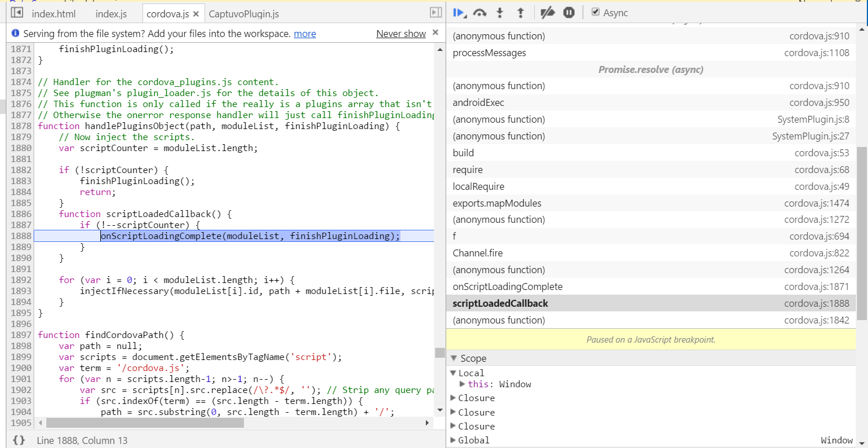
Task: Set breakpoint on line number 1893
Action: [20, 291]
